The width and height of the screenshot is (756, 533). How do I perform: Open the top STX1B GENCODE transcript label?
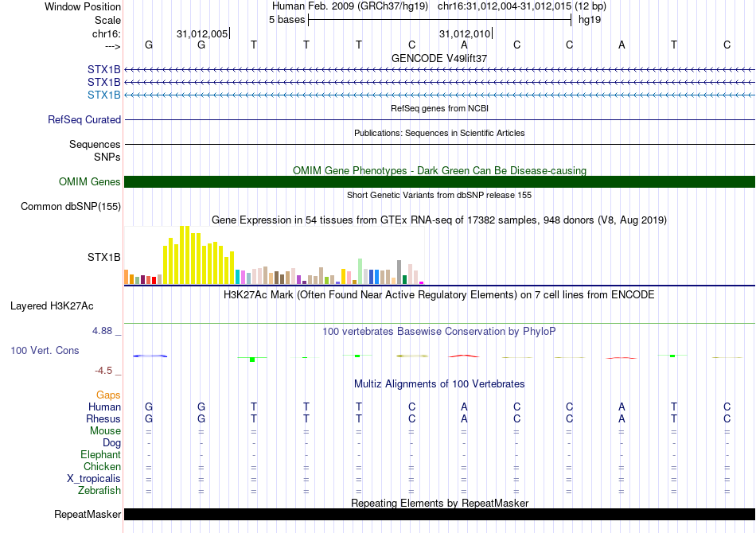(103, 70)
